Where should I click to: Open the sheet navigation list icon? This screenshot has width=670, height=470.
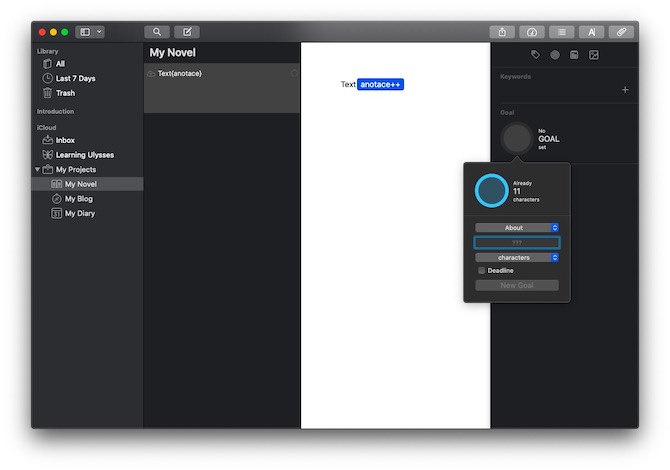[562, 32]
